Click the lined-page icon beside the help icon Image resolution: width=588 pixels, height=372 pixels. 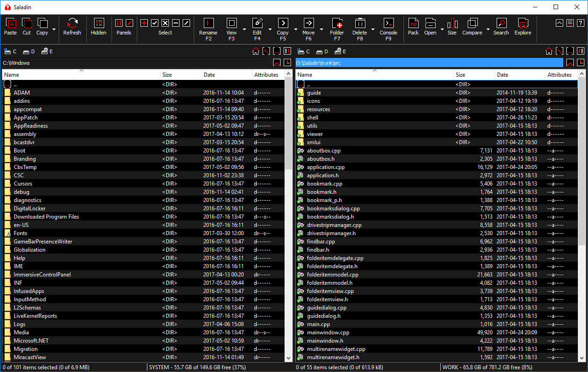click(570, 23)
